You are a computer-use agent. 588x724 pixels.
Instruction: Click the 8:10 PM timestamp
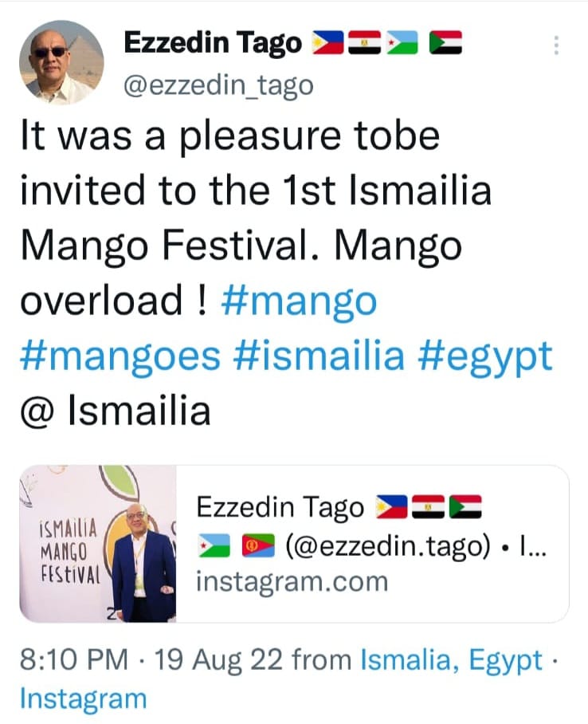click(73, 660)
